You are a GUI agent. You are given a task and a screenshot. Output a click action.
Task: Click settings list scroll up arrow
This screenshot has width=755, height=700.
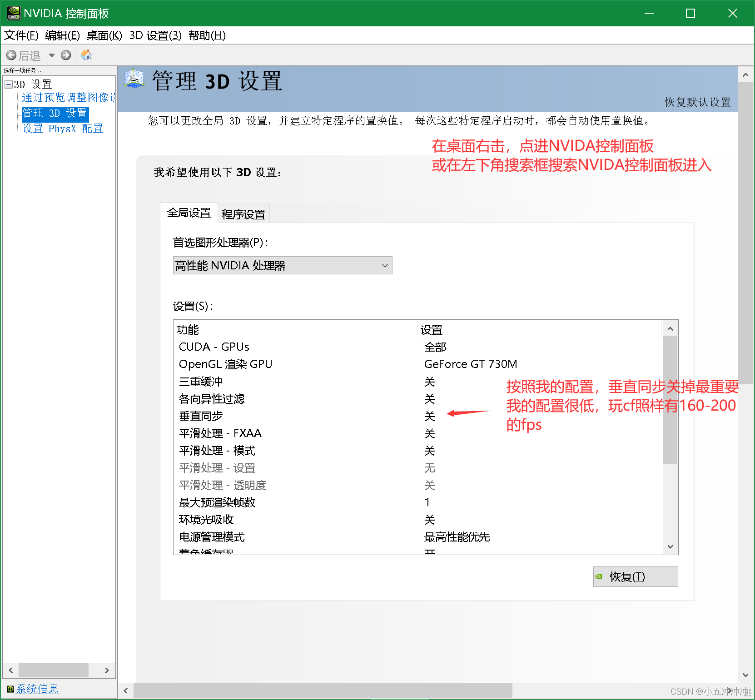tap(670, 328)
